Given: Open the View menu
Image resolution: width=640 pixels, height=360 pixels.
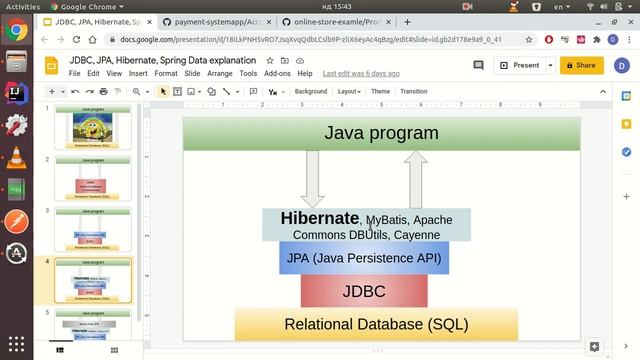Looking at the screenshot, I should (x=114, y=73).
